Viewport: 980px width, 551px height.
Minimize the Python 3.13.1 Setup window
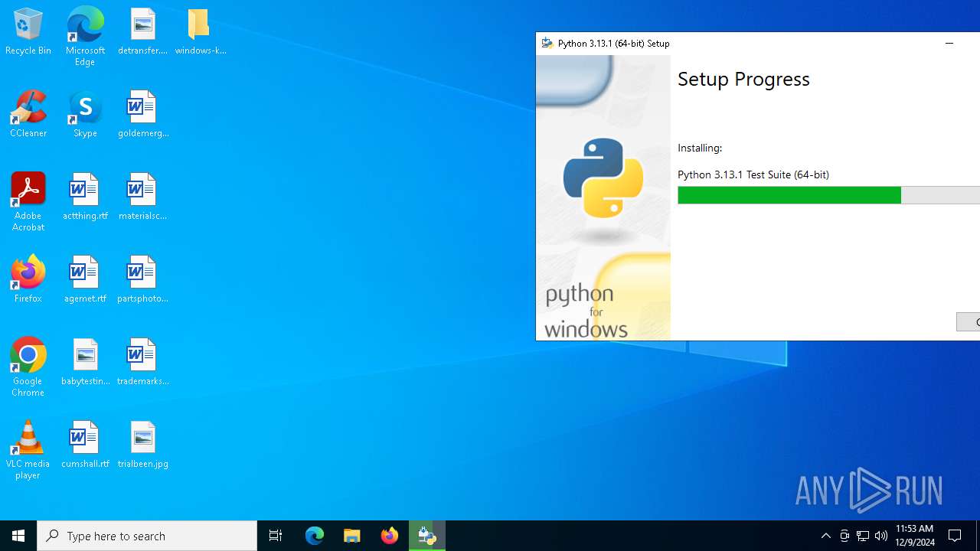click(x=949, y=44)
